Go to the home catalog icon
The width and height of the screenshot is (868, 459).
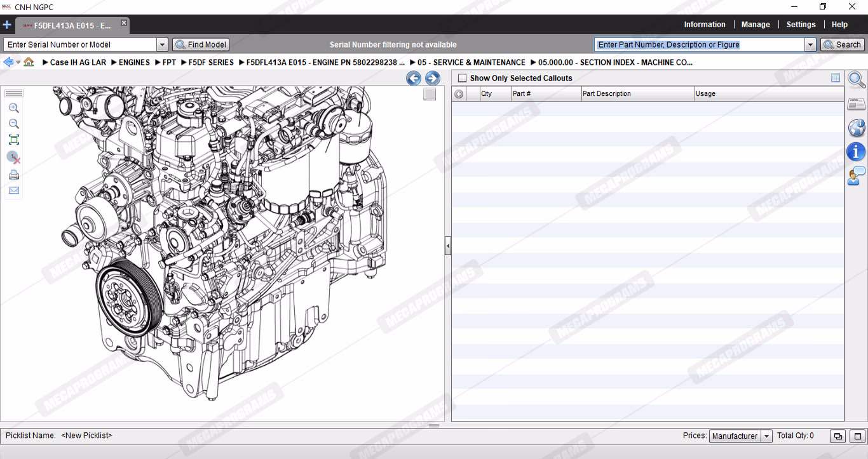(x=29, y=62)
